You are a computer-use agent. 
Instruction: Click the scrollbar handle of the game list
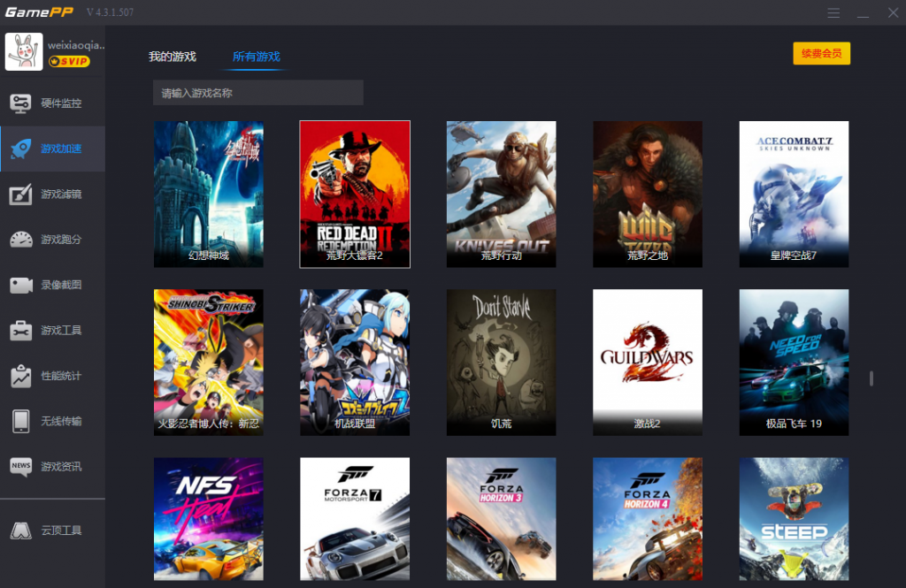point(871,378)
